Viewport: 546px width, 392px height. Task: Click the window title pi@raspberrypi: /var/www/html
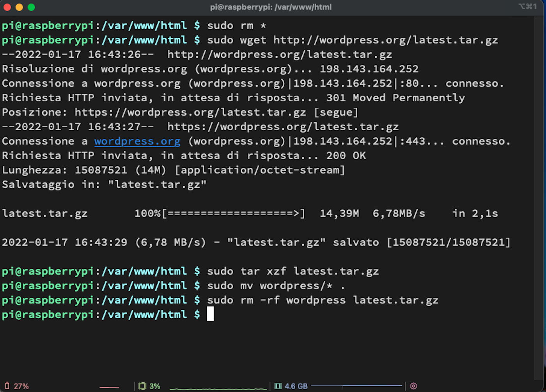tap(271, 7)
